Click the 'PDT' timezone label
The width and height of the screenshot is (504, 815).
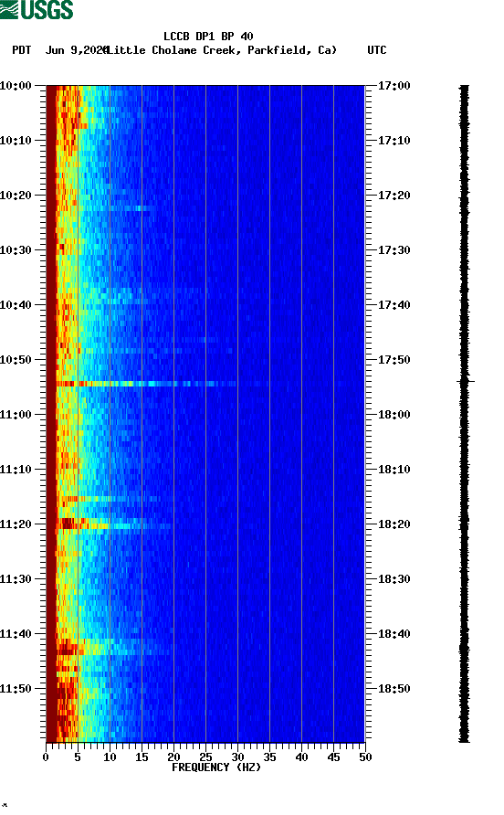click(22, 50)
